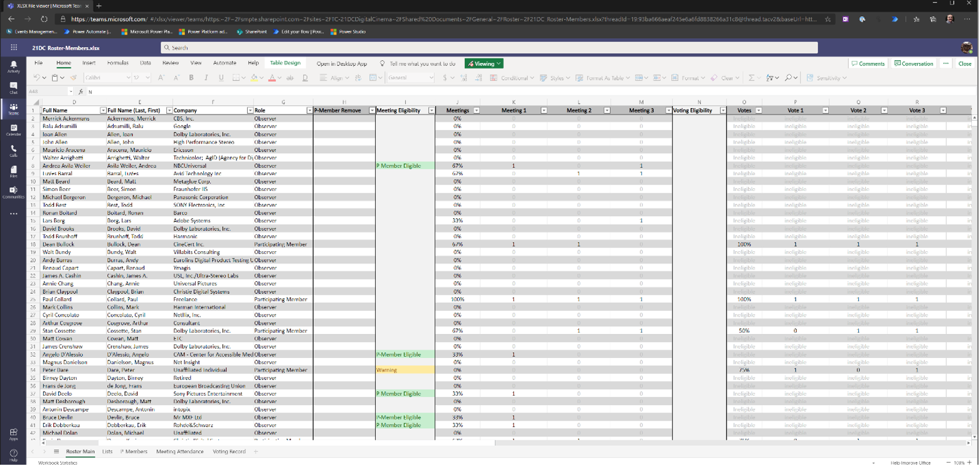This screenshot has height=466, width=980.
Task: Toggle italic formatting
Action: (x=205, y=78)
